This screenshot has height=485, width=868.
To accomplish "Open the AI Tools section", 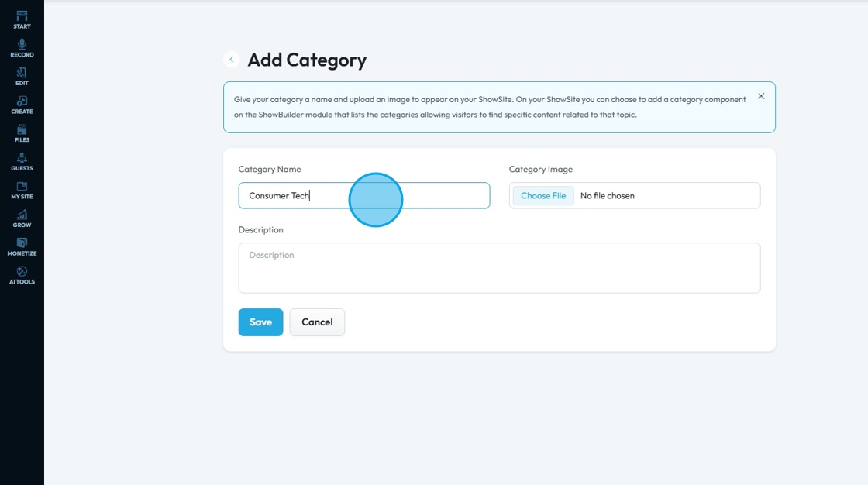I will coord(22,276).
